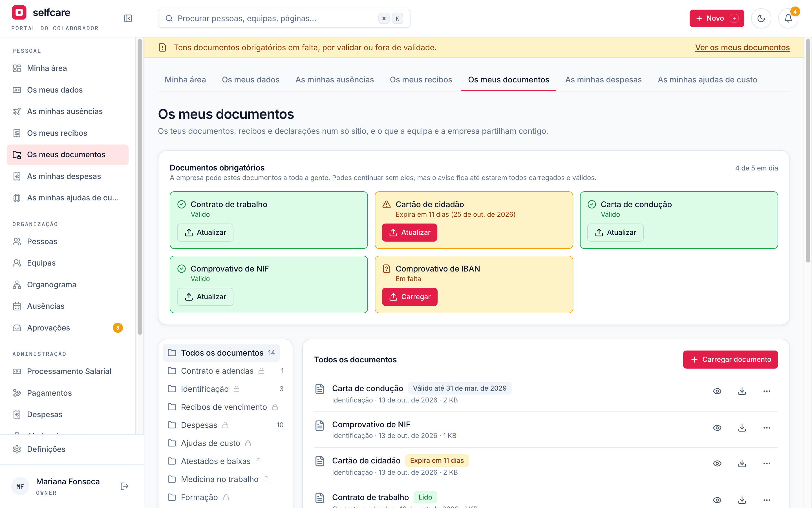812x508 pixels.
Task: Open Minha área in the sidebar
Action: pyautogui.click(x=67, y=68)
